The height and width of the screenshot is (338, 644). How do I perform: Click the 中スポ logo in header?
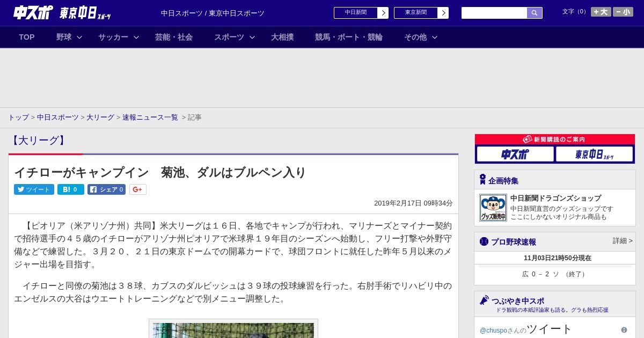pyautogui.click(x=33, y=12)
